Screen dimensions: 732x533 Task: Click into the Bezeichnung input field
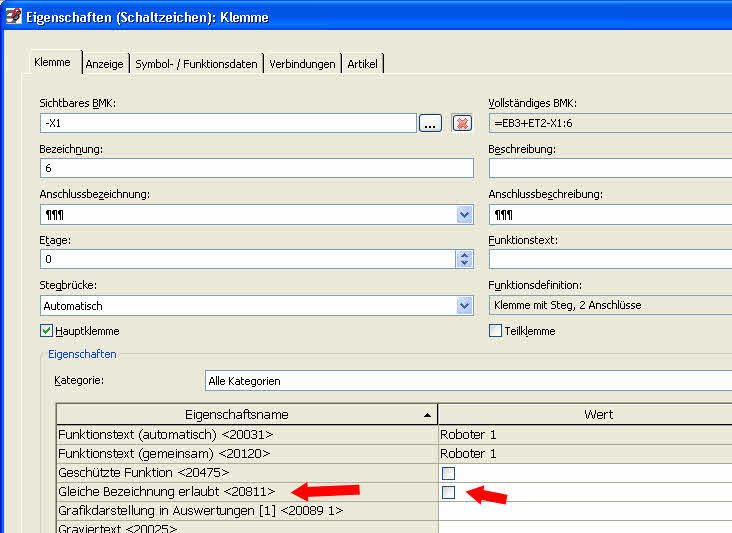(x=255, y=168)
